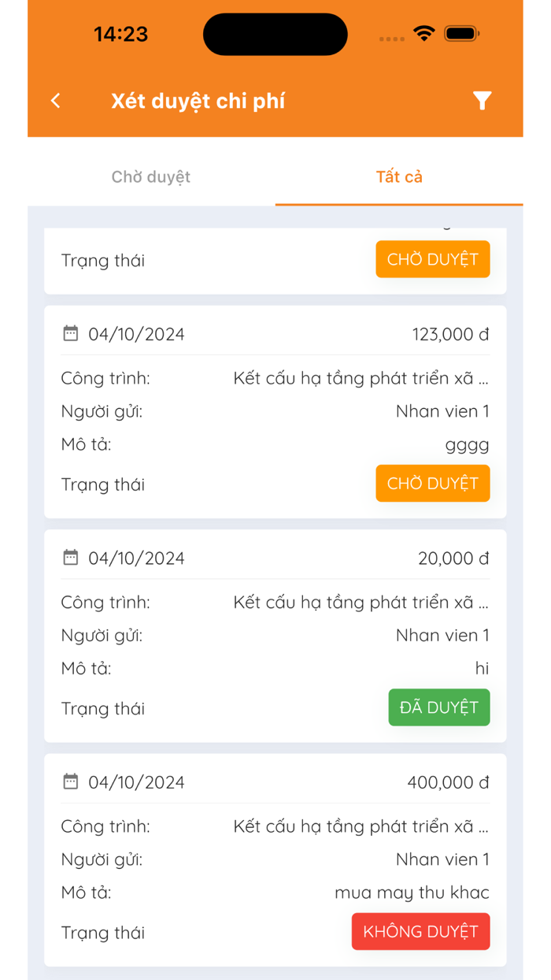Tap the sender name Nhan vien 1

[x=443, y=410]
